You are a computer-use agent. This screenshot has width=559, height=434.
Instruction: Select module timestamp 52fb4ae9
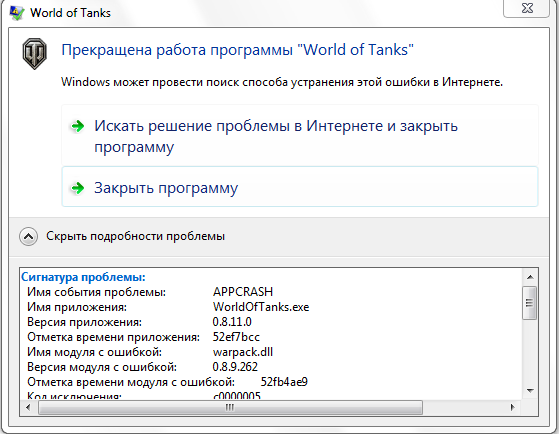click(x=284, y=382)
